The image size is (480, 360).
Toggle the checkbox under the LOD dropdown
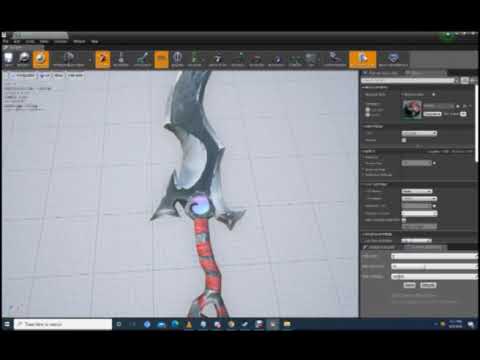click(x=404, y=140)
